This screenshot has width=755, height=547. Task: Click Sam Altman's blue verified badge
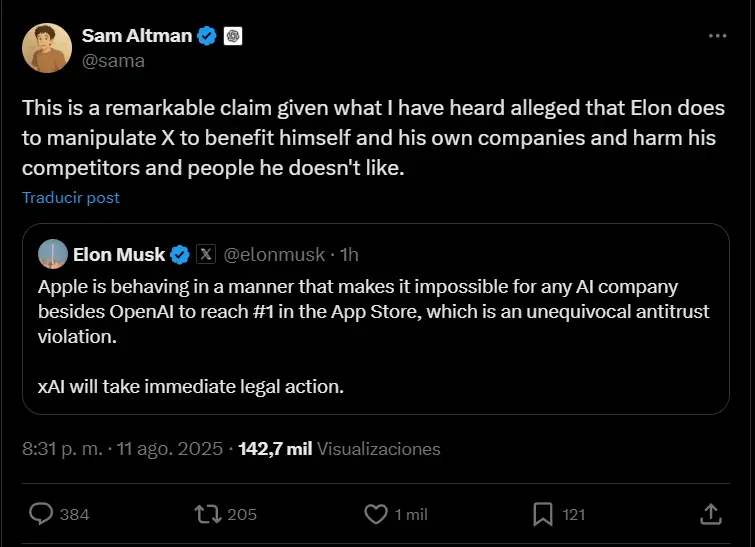(x=208, y=36)
